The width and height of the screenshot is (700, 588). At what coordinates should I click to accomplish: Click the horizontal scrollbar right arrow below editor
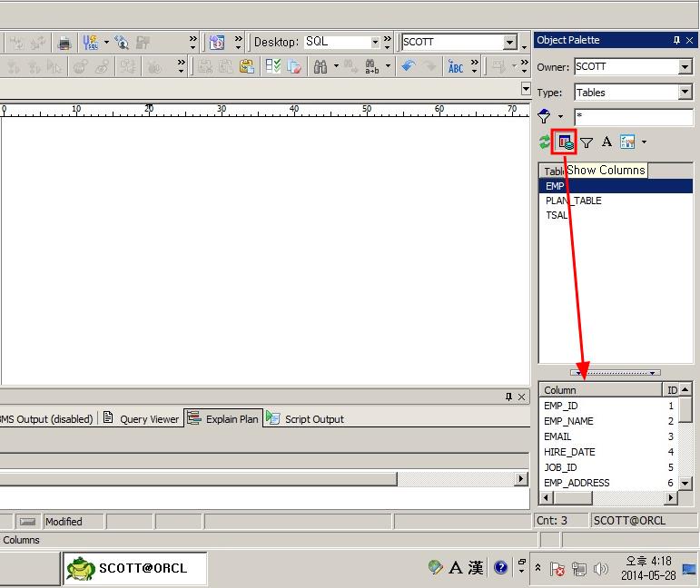(521, 479)
